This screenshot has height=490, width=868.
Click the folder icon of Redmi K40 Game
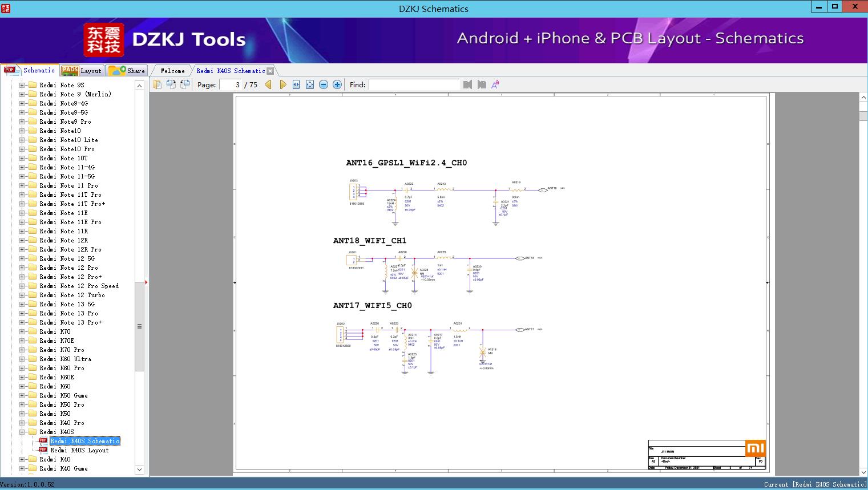pyautogui.click(x=33, y=468)
